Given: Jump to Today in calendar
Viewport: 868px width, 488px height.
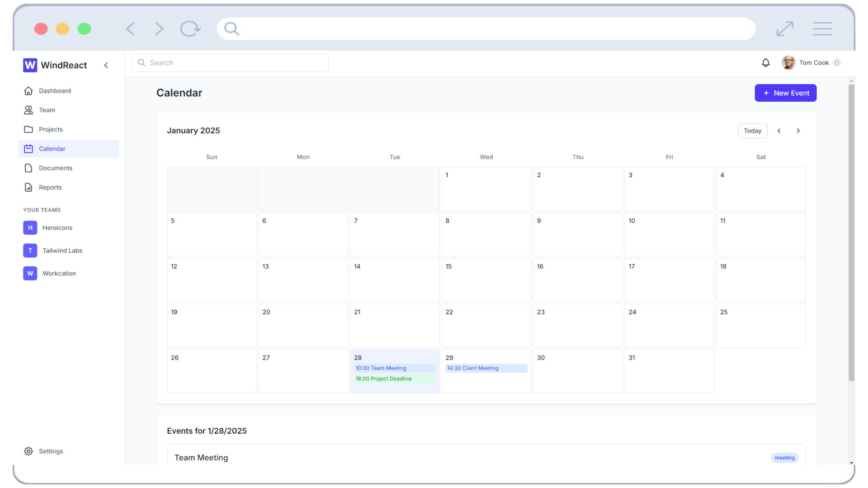Looking at the screenshot, I should point(752,131).
